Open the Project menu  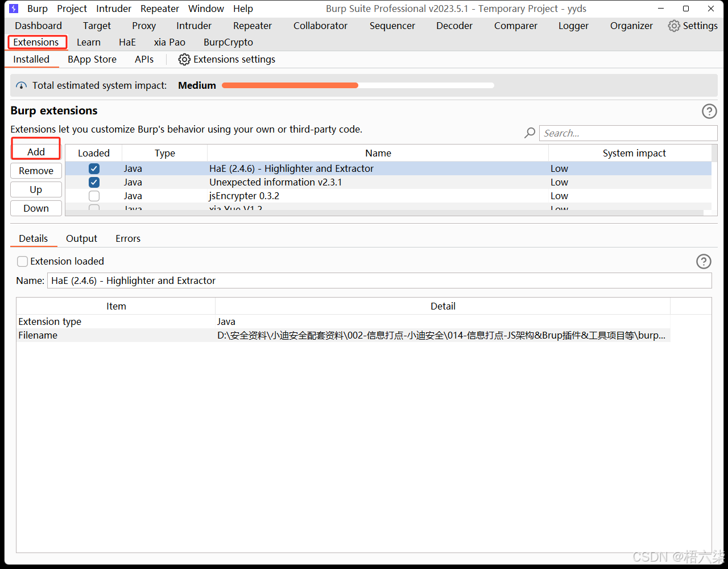[72, 9]
